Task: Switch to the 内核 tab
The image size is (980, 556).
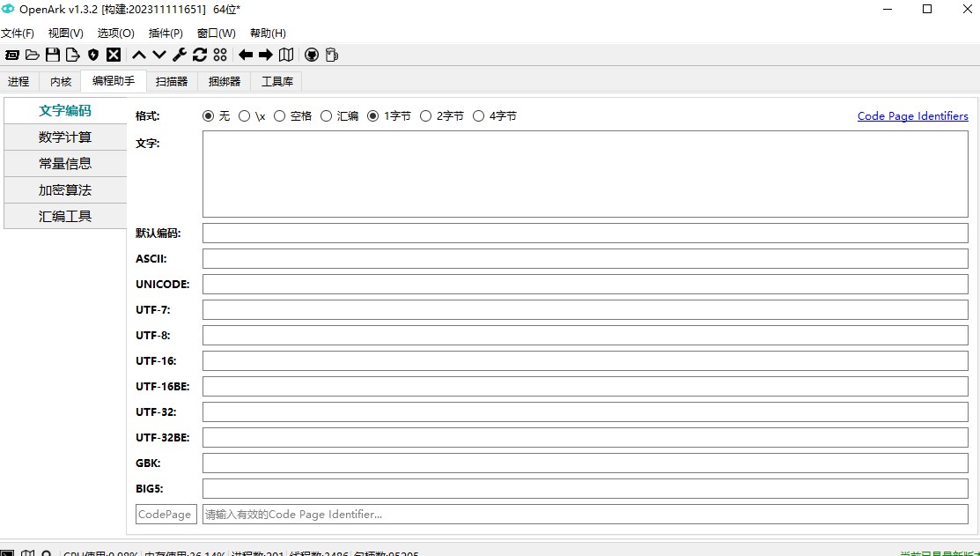Action: click(60, 81)
